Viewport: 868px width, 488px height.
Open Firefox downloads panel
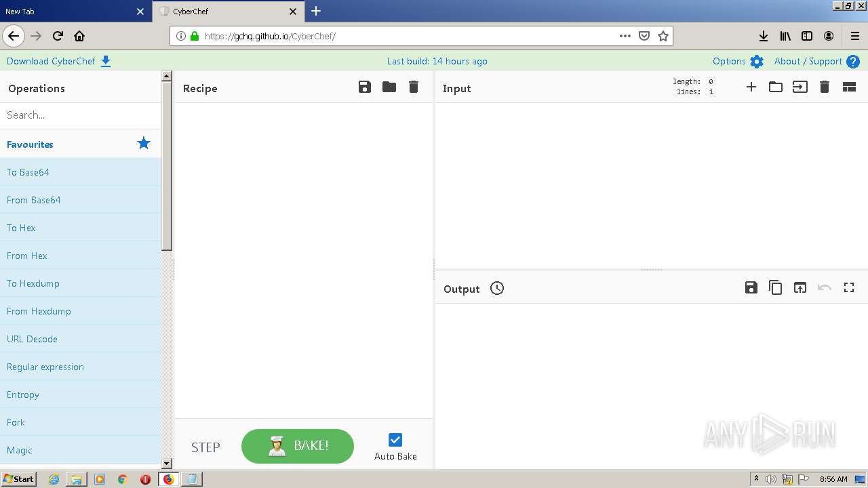point(764,36)
